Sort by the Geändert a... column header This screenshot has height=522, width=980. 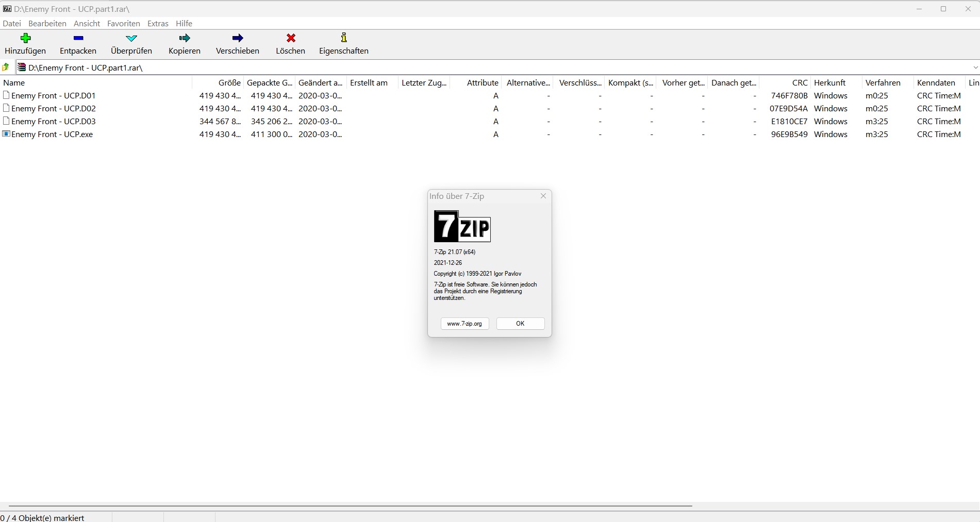tap(321, 82)
